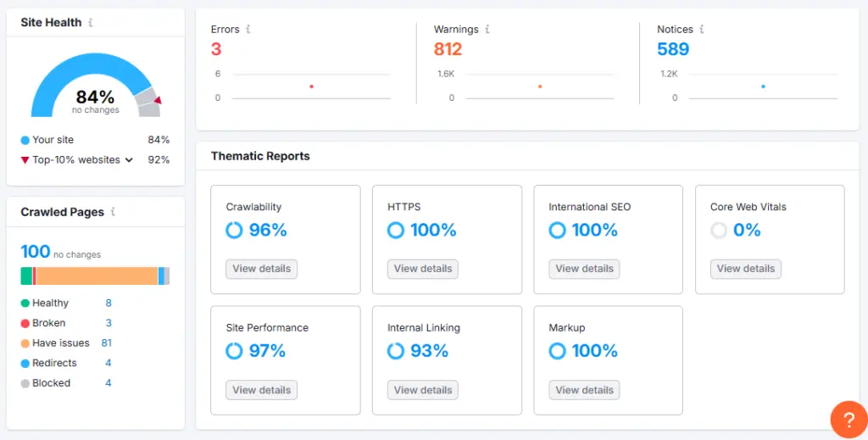Click the Core Web Vitals donut icon
This screenshot has height=440, width=868.
point(719,230)
